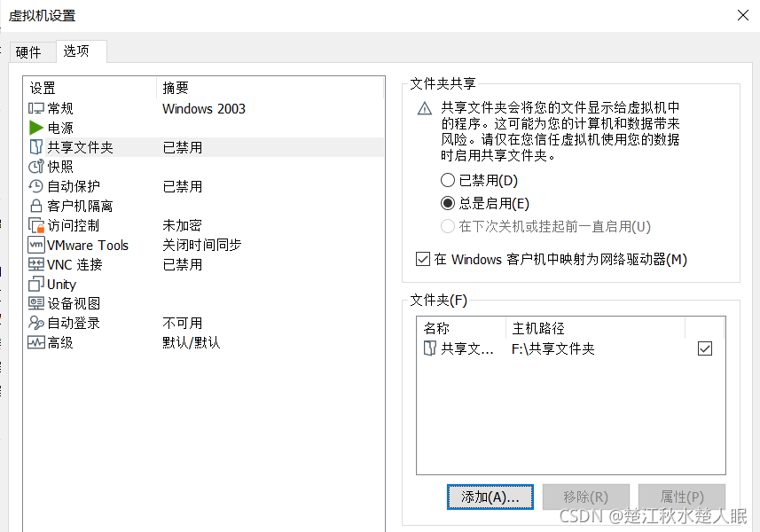760x532 pixels.
Task: Click the 设置 column header
Action: coord(90,88)
